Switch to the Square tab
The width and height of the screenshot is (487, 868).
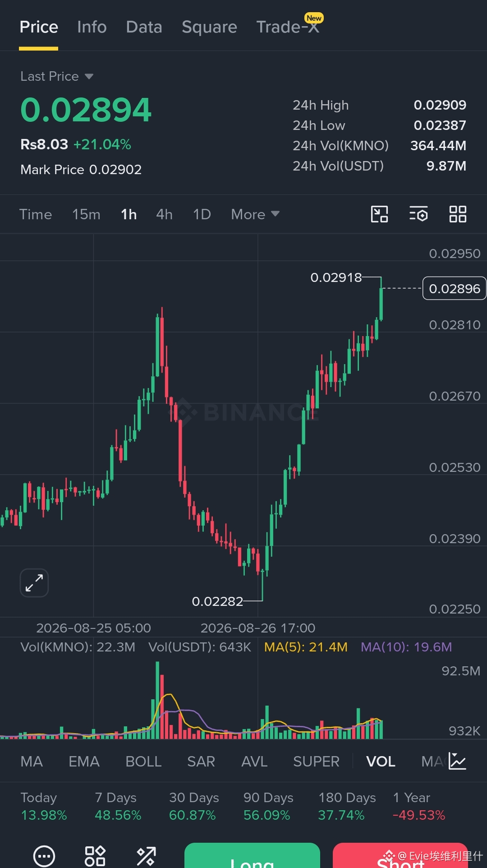click(x=209, y=27)
